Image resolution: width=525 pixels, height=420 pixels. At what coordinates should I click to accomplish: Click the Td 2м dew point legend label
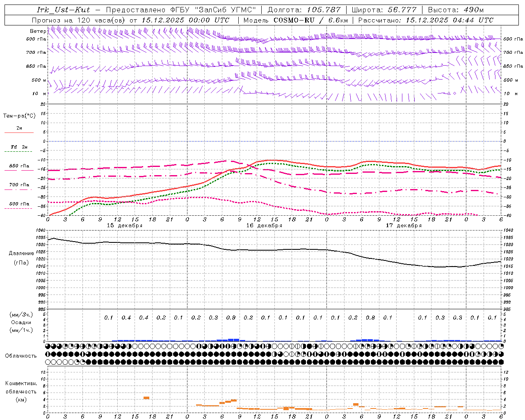coord(19,146)
